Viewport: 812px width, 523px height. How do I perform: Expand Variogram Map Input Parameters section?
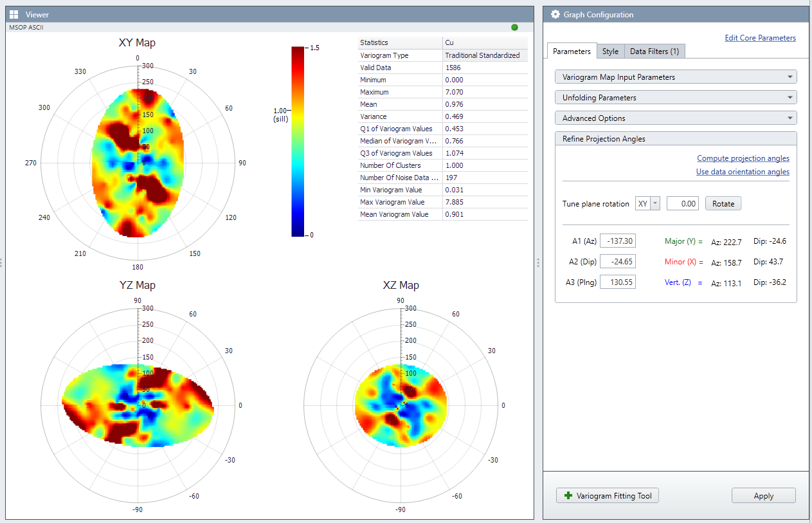pyautogui.click(x=675, y=77)
